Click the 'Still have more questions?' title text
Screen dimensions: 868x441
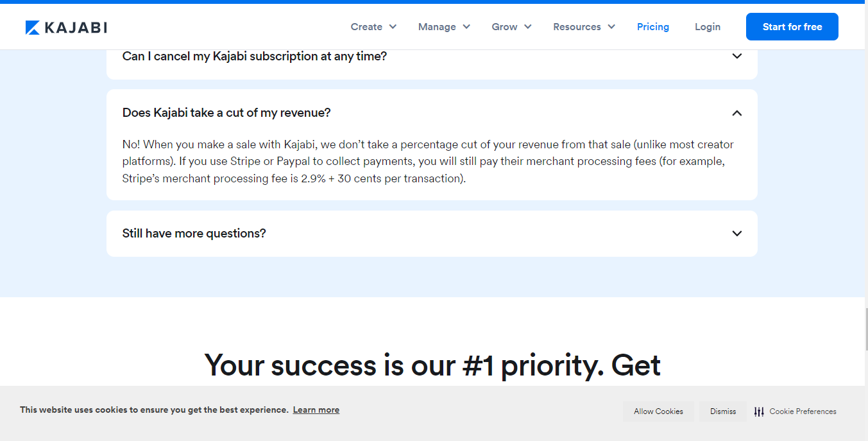click(194, 234)
